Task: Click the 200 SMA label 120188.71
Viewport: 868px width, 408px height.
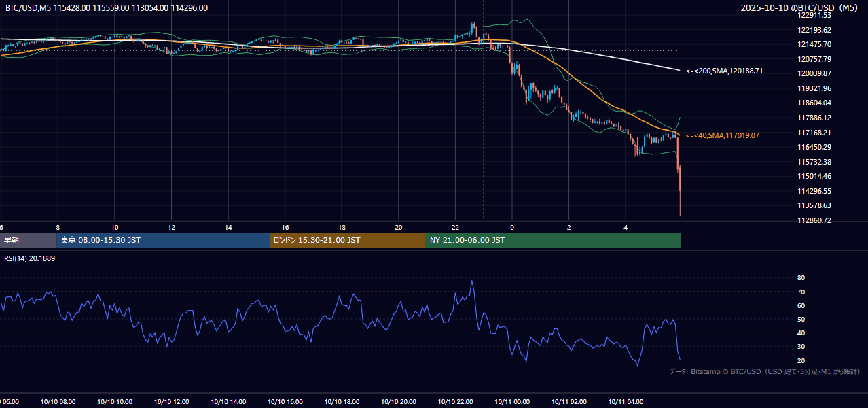Action: [725, 71]
